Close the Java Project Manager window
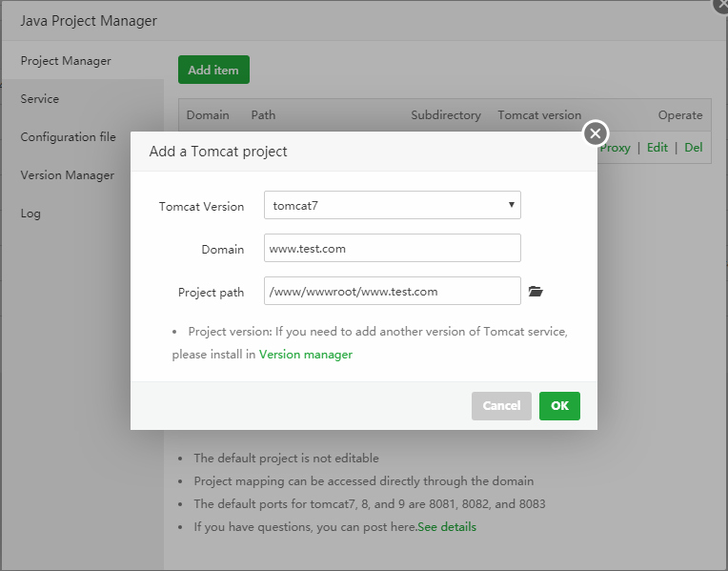 (722, 5)
